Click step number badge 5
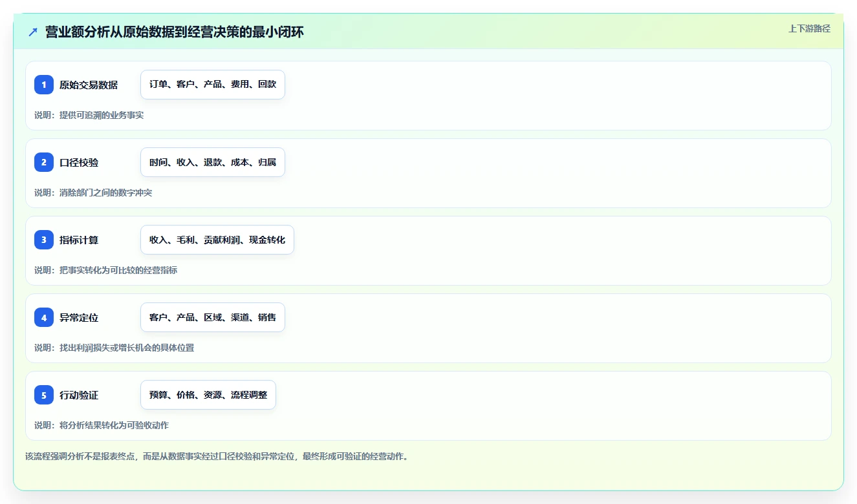This screenshot has width=857, height=504. tap(44, 395)
